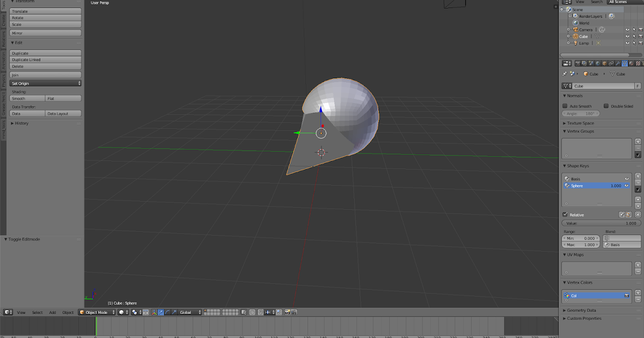The width and height of the screenshot is (644, 338).
Task: Click the viewport shading sphere icon
Action: click(122, 312)
